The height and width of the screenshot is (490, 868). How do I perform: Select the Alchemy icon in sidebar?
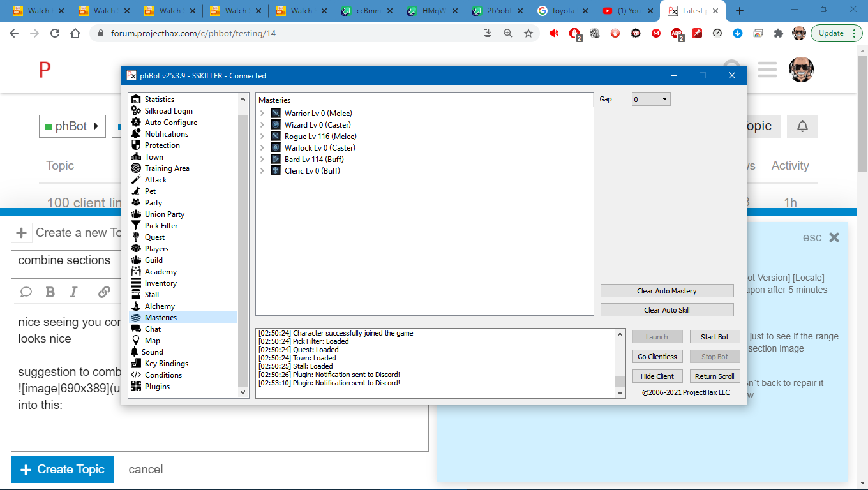coord(135,306)
